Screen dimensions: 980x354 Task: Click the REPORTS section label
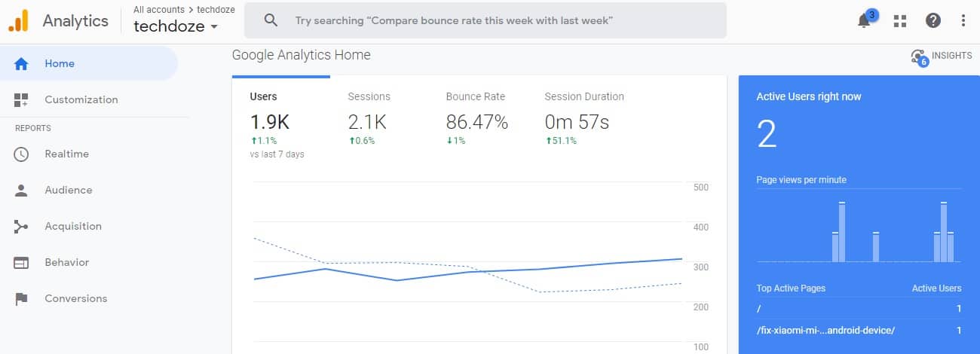(33, 129)
